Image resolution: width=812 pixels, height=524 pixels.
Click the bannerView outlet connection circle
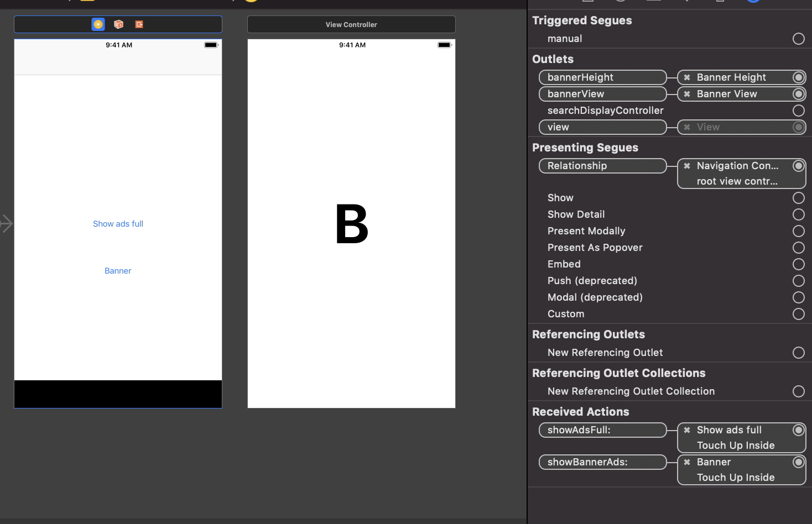[799, 94]
